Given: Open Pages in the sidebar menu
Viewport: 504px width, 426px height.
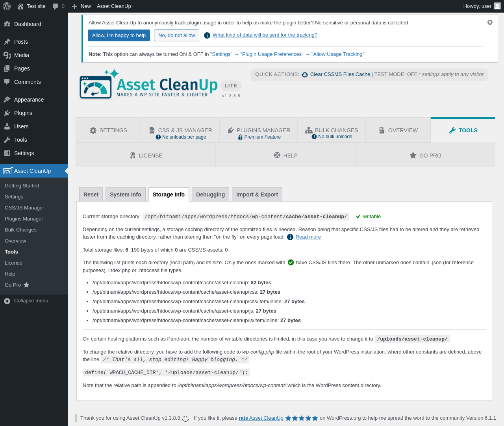Looking at the screenshot, I should coord(34,69).
